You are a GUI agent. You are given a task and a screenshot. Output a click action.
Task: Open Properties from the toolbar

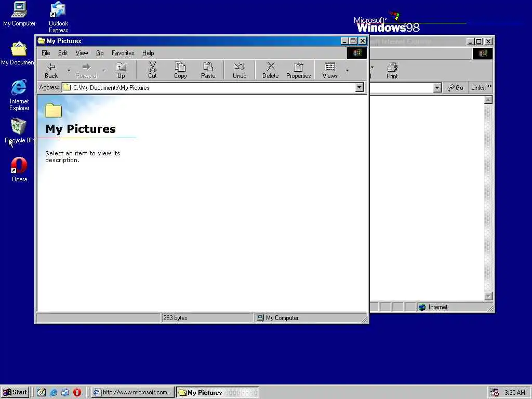coord(299,70)
